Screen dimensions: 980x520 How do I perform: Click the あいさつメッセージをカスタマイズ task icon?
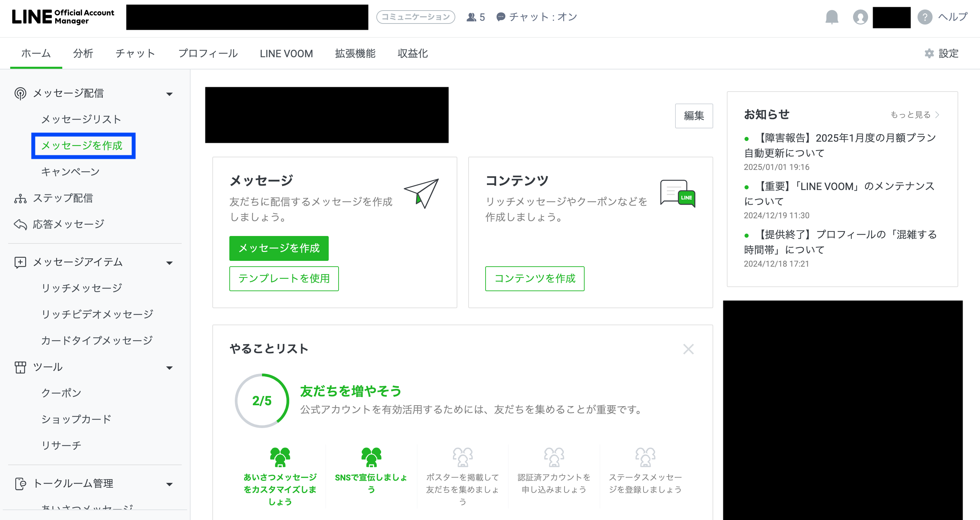[x=280, y=457]
